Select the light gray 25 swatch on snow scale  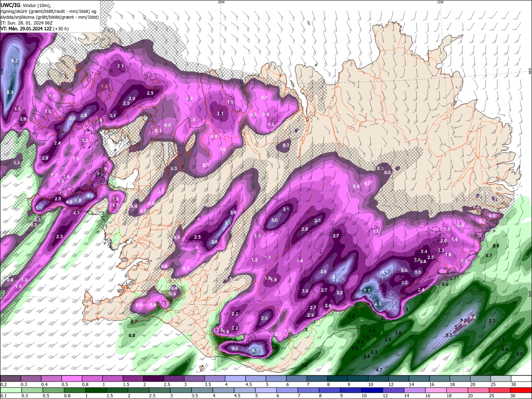point(501,379)
